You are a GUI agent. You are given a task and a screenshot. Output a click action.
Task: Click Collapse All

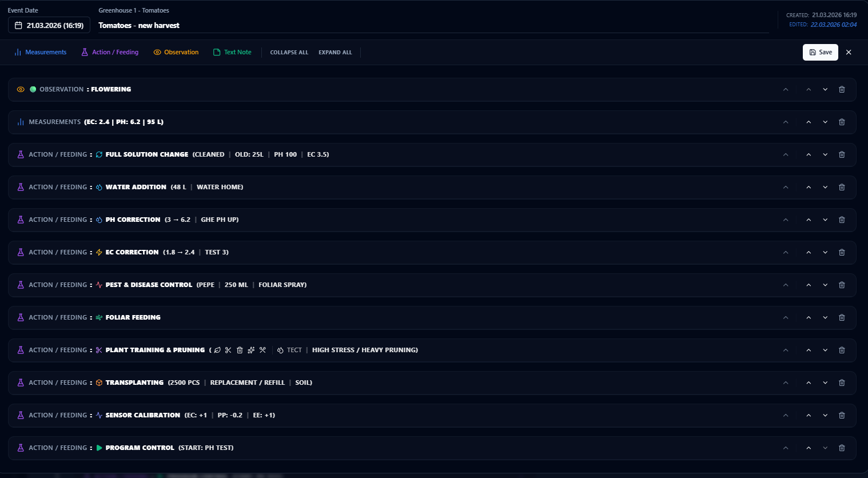pyautogui.click(x=289, y=52)
